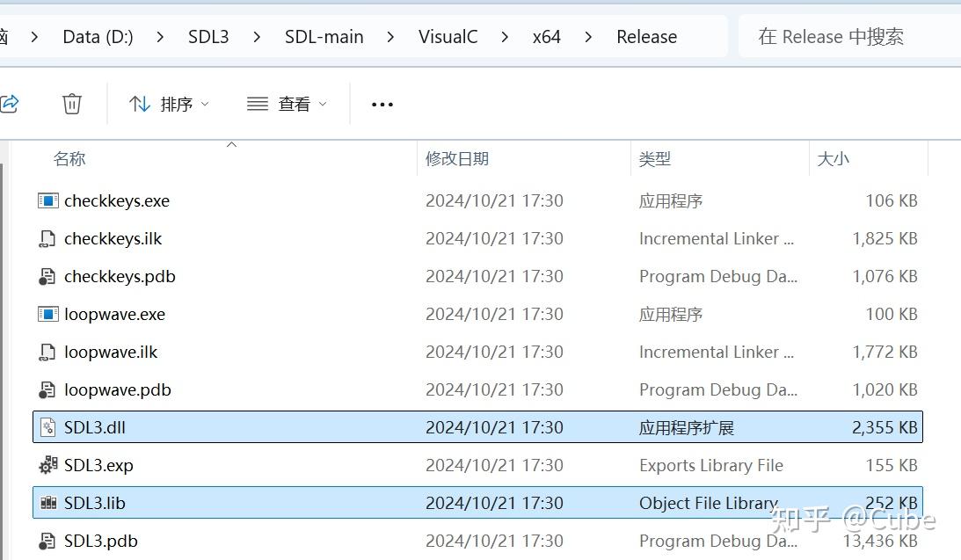This screenshot has height=560, width=961.
Task: Open the ... more options menu
Action: click(x=382, y=103)
